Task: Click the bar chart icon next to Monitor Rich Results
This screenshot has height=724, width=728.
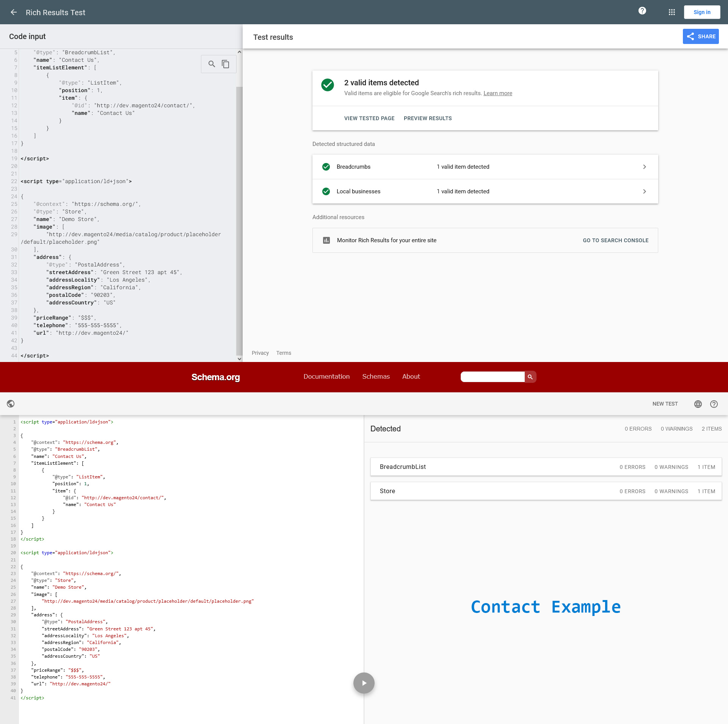Action: coord(326,240)
